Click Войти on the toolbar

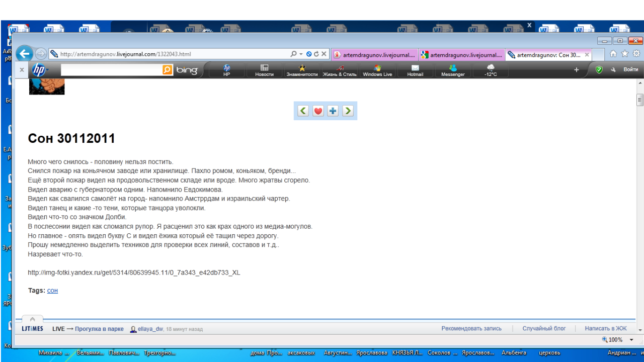pos(631,70)
